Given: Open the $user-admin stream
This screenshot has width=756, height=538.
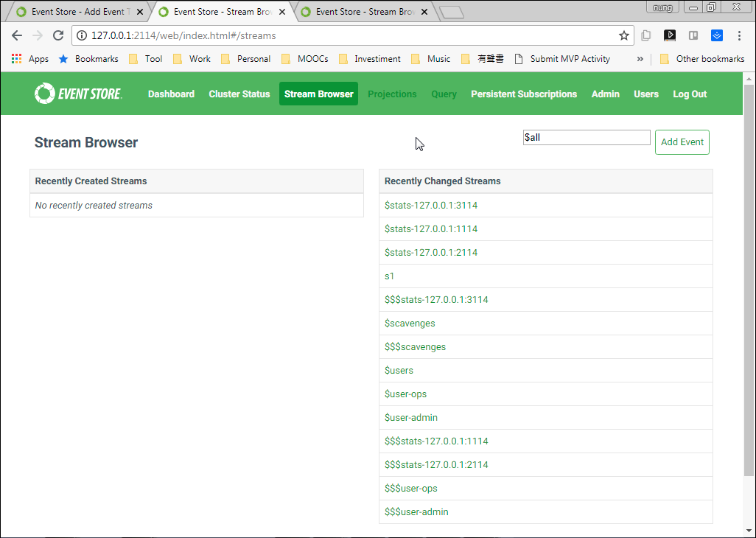Looking at the screenshot, I should [411, 418].
